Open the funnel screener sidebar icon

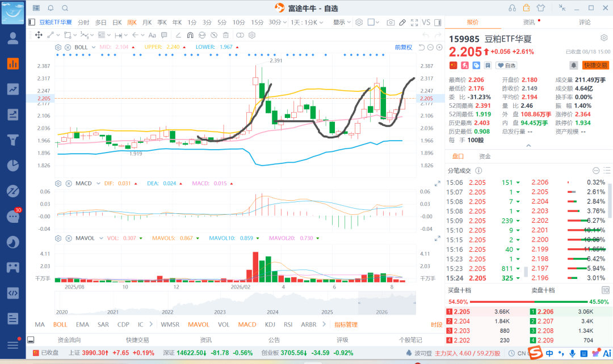point(13,140)
